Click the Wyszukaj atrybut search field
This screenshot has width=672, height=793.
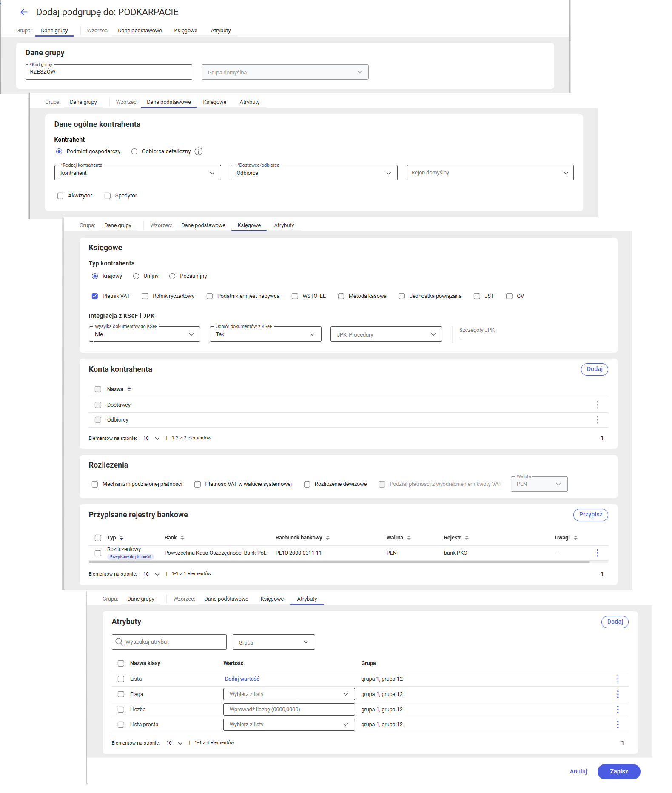tap(169, 642)
